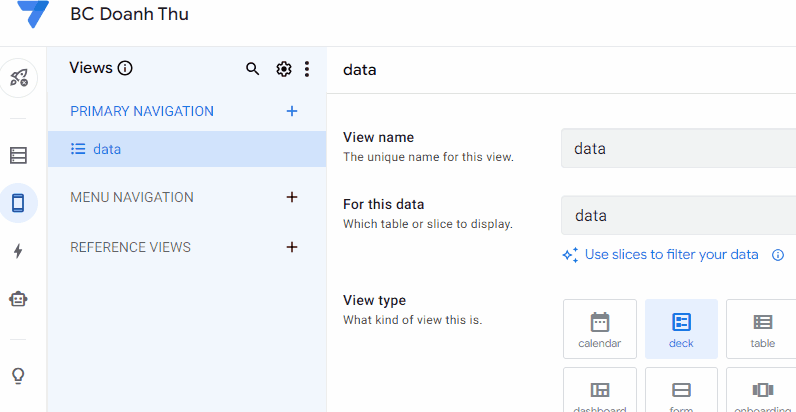This screenshot has height=412, width=796.
Task: Click Use slices to filter your data
Action: click(671, 254)
